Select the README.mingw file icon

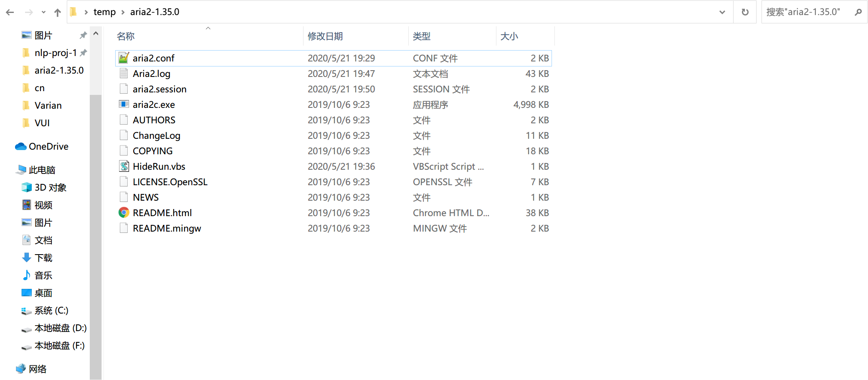point(124,228)
